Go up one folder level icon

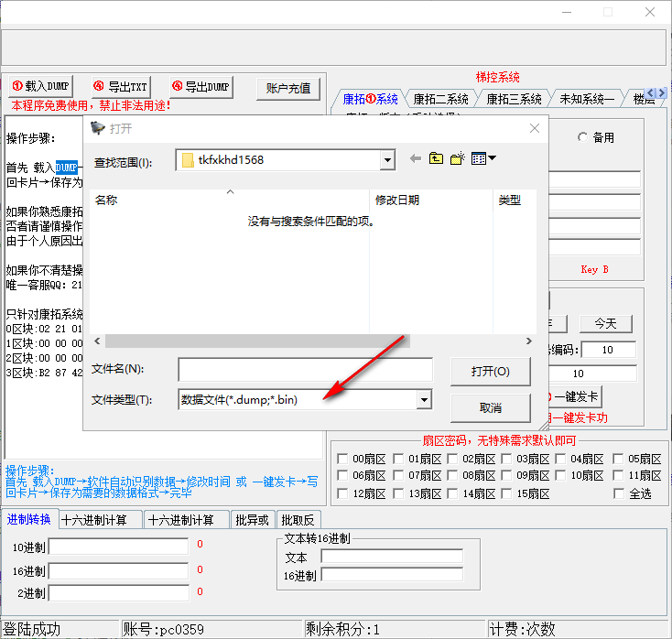pyautogui.click(x=436, y=158)
